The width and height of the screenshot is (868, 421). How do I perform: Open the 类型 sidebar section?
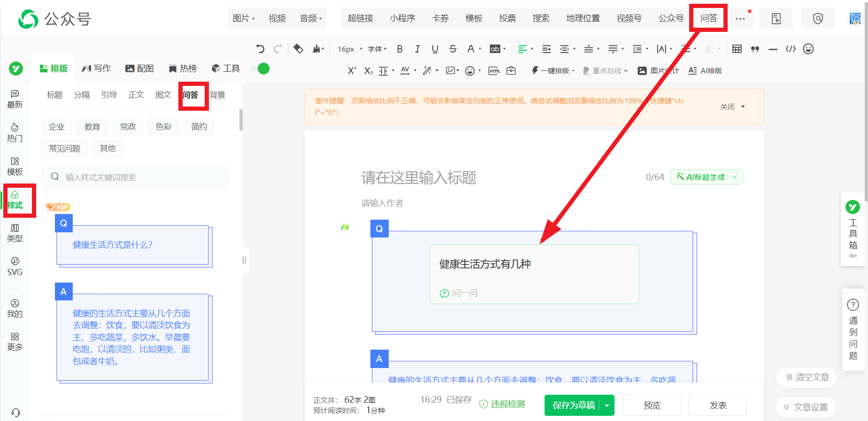click(x=15, y=233)
